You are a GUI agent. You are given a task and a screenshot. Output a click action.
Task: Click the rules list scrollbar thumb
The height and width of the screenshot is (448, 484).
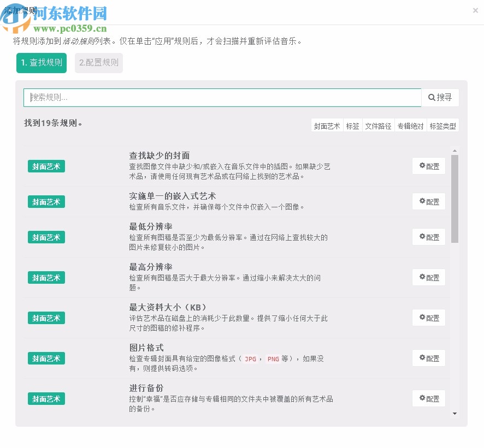click(455, 199)
